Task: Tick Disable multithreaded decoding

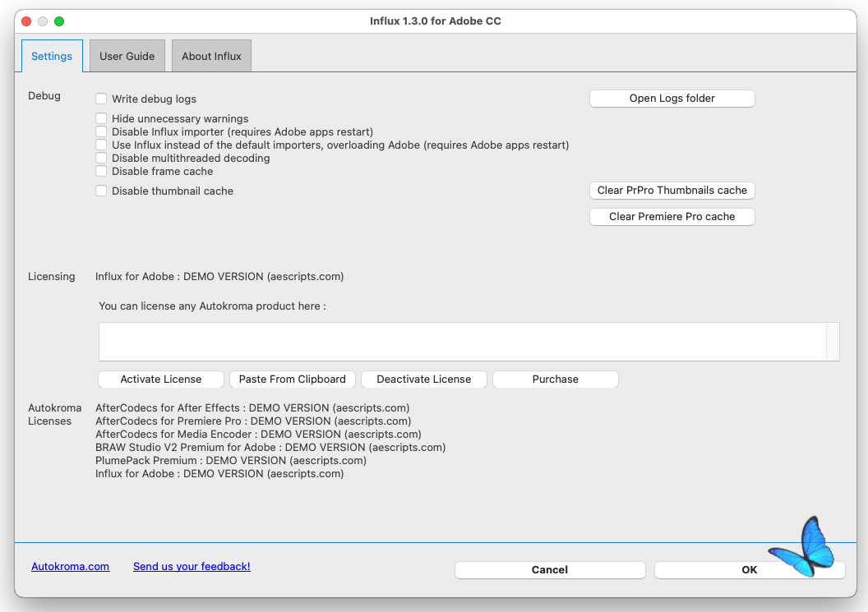Action: (101, 159)
